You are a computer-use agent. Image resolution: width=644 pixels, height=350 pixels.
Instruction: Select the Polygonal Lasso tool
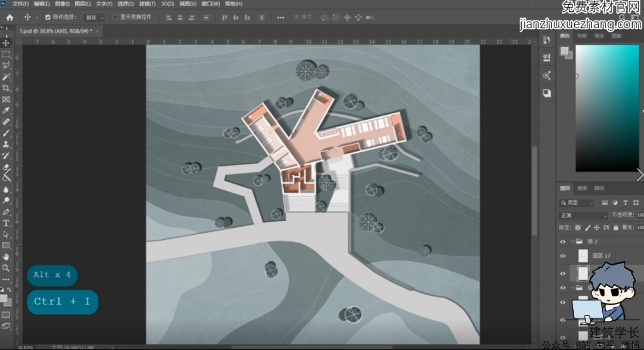click(x=6, y=66)
